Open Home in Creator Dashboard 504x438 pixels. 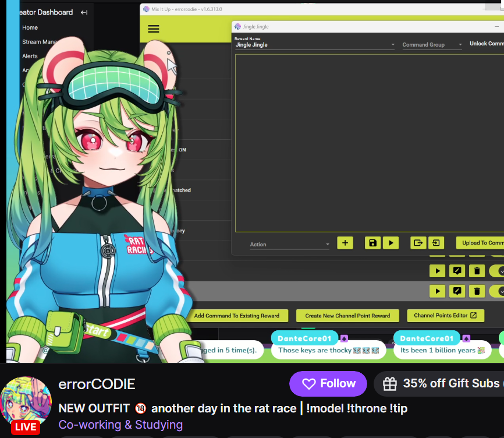[30, 27]
